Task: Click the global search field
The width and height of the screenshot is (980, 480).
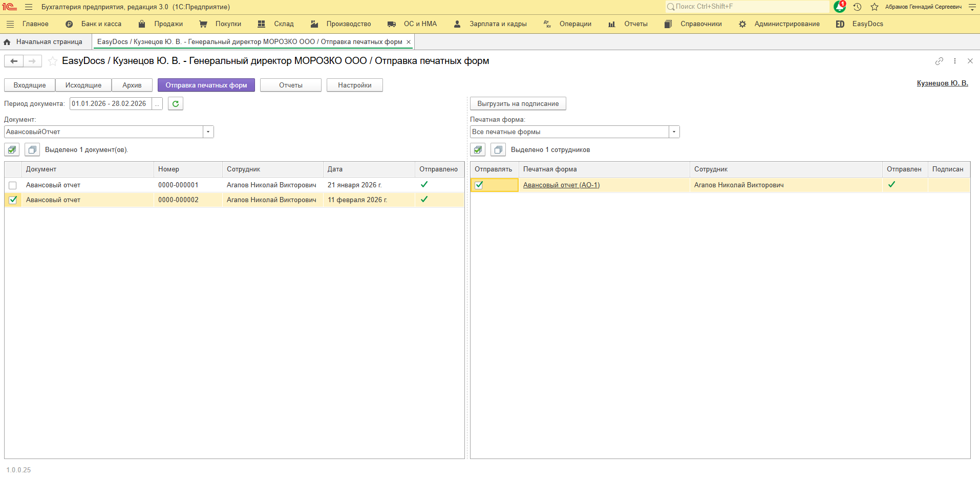Action: [x=748, y=7]
